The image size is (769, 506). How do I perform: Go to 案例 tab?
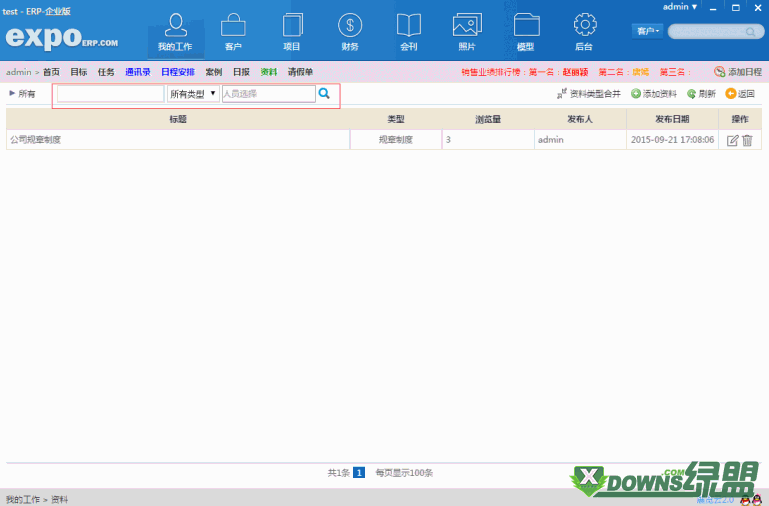click(x=214, y=72)
